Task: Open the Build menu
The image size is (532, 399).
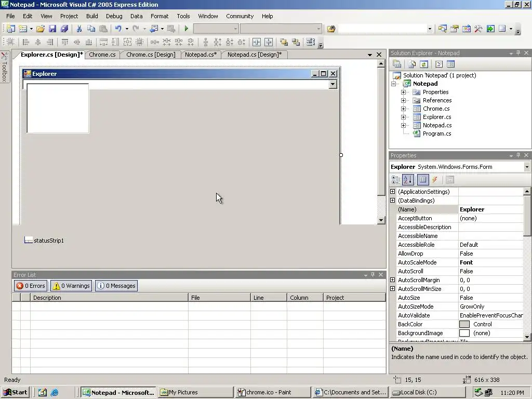Action: coord(92,16)
